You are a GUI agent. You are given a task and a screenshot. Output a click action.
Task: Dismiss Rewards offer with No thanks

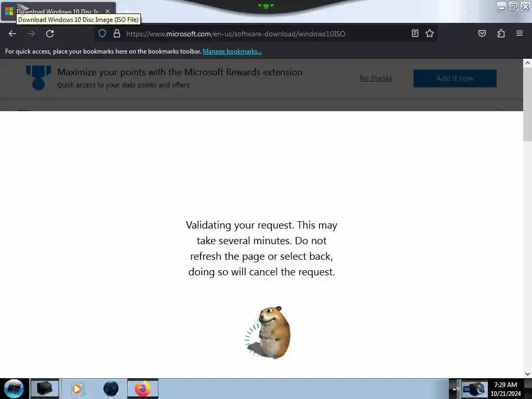coord(376,78)
